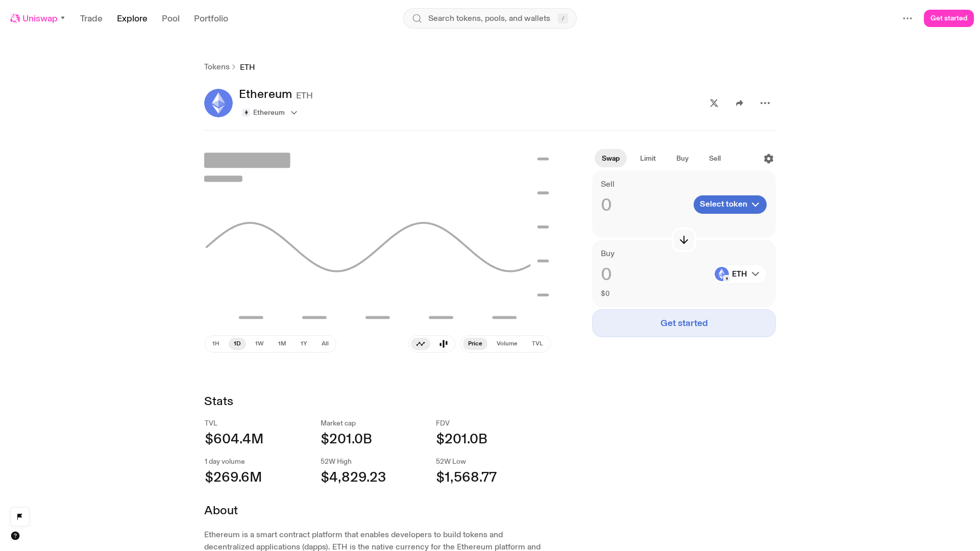The height and width of the screenshot is (551, 980).
Task: Open the Ethereum network selector
Action: point(270,113)
